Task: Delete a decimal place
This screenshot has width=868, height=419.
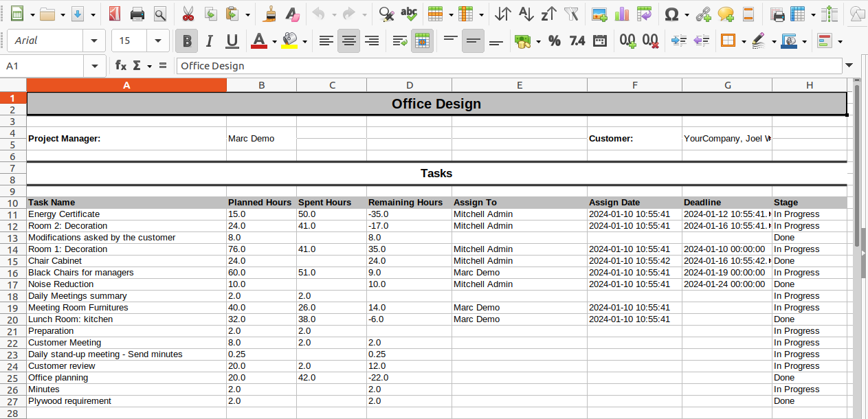Action: [x=650, y=41]
